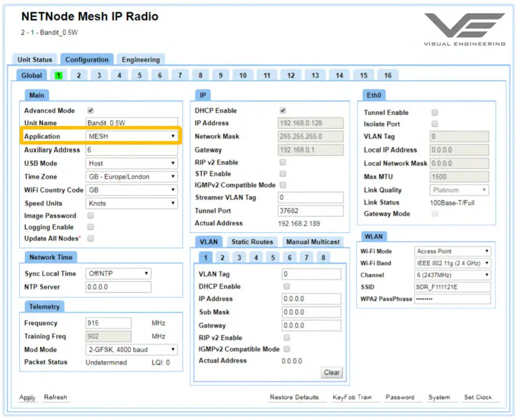Uncheck DHCP Enable in the IP panel
517x420 pixels.
pyautogui.click(x=283, y=110)
